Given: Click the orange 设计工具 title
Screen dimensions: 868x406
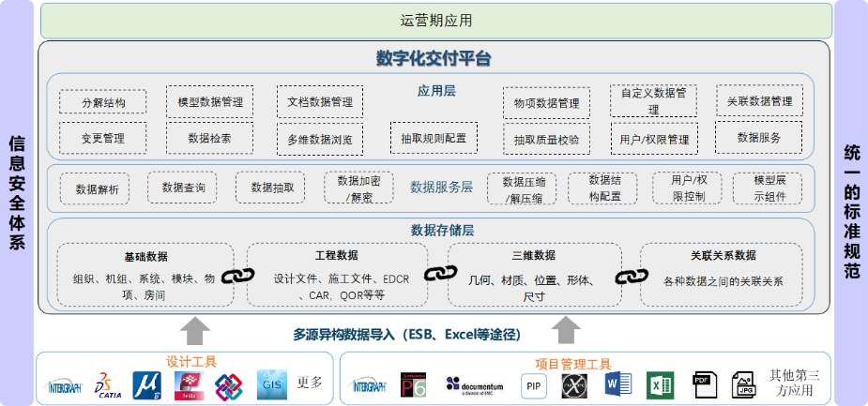Looking at the screenshot, I should click(191, 362).
